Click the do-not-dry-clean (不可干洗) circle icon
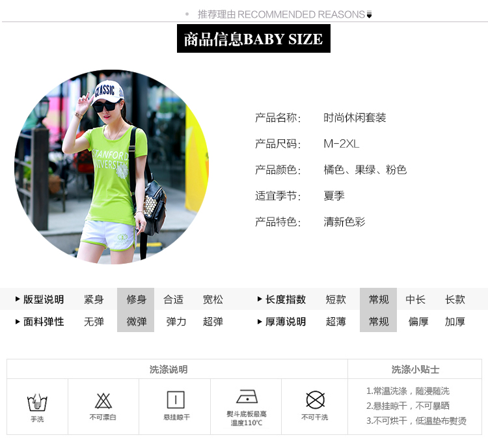488x448 pixels. (x=315, y=400)
